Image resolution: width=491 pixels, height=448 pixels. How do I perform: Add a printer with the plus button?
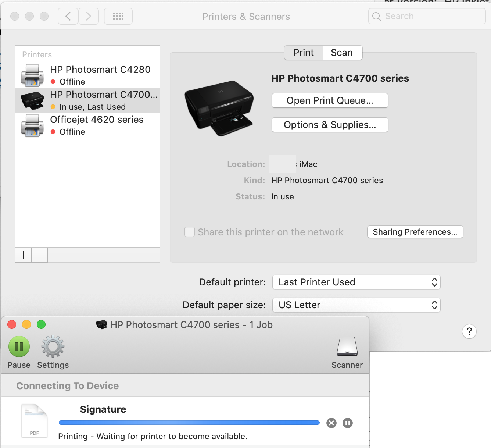pos(23,255)
